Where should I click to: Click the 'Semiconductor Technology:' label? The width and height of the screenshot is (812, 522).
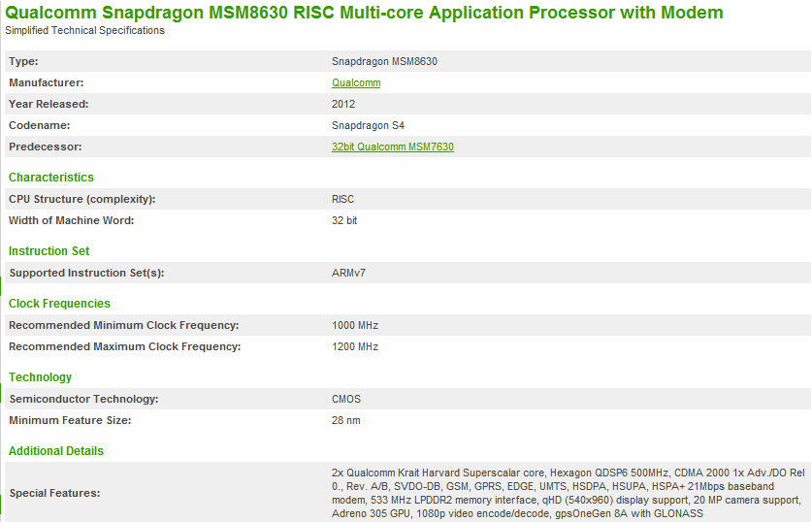(83, 399)
